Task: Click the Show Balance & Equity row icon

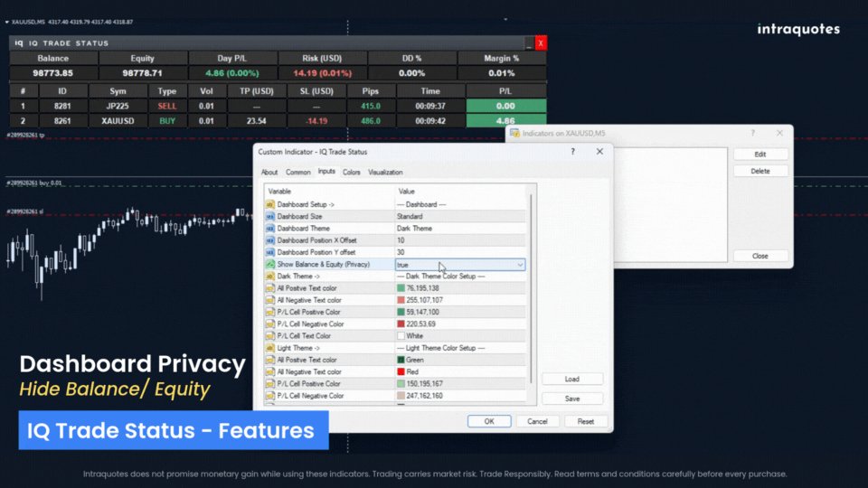Action: (x=270, y=265)
